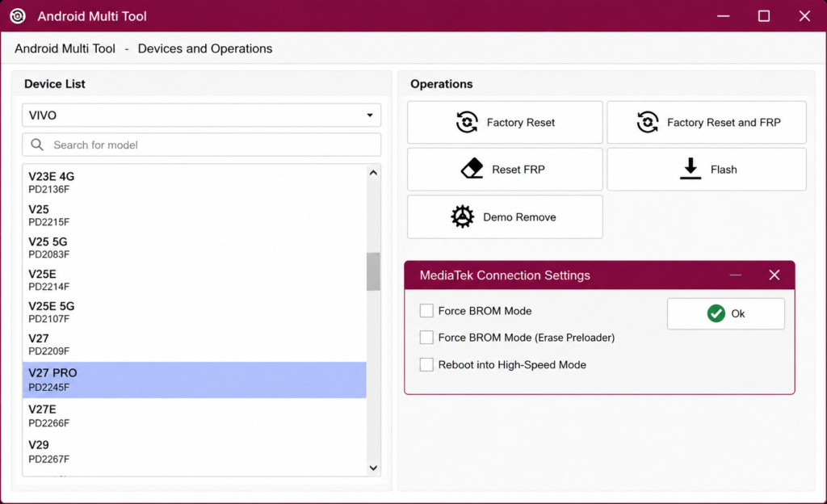Click the search magnifier icon
This screenshot has height=504, width=827.
pos(37,145)
